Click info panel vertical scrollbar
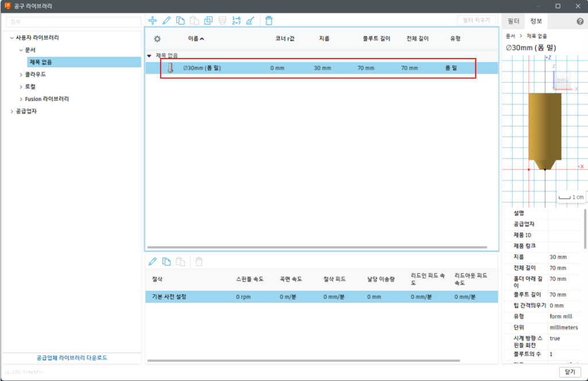Screen dimensions: 588x381 point(585,229)
